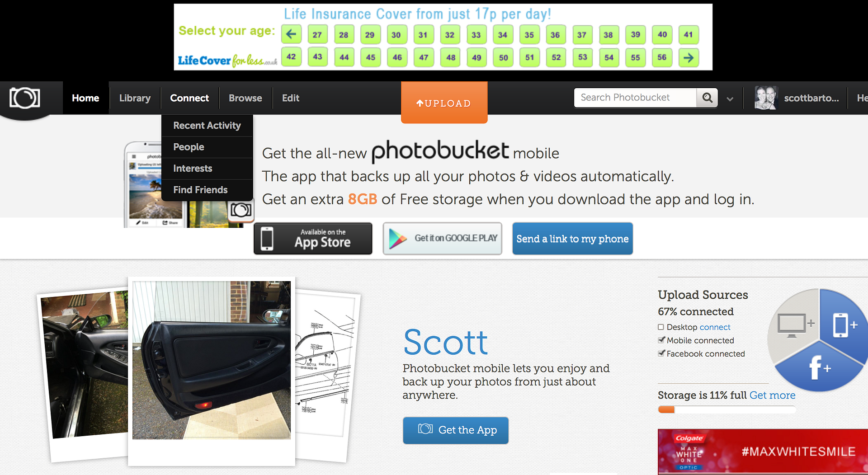Viewport: 868px width, 475px height.
Task: Click the LifeCover for less logo
Action: (227, 60)
